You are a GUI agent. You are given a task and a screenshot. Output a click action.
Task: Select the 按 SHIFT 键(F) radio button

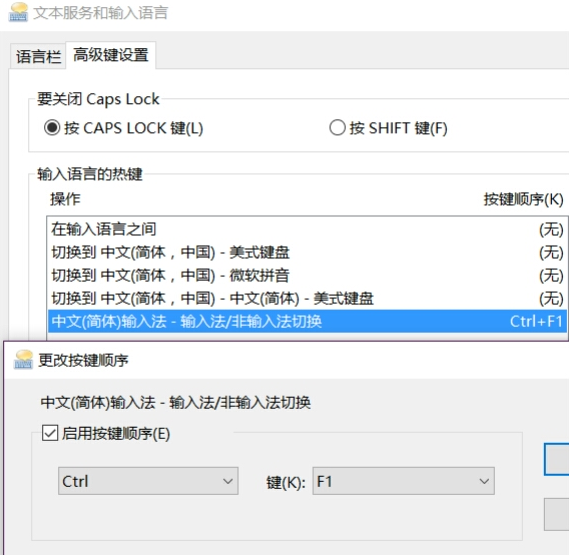(337, 128)
